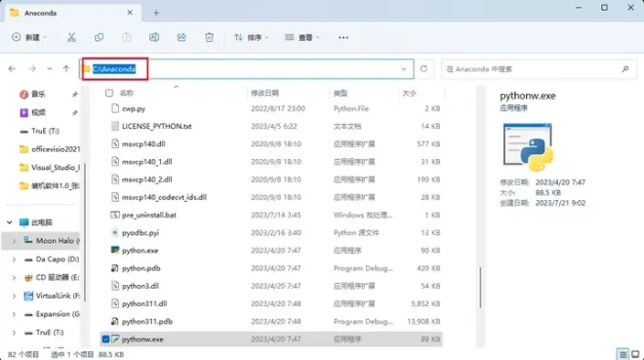Go forward with the right arrow
The image size is (644, 360).
click(x=31, y=68)
